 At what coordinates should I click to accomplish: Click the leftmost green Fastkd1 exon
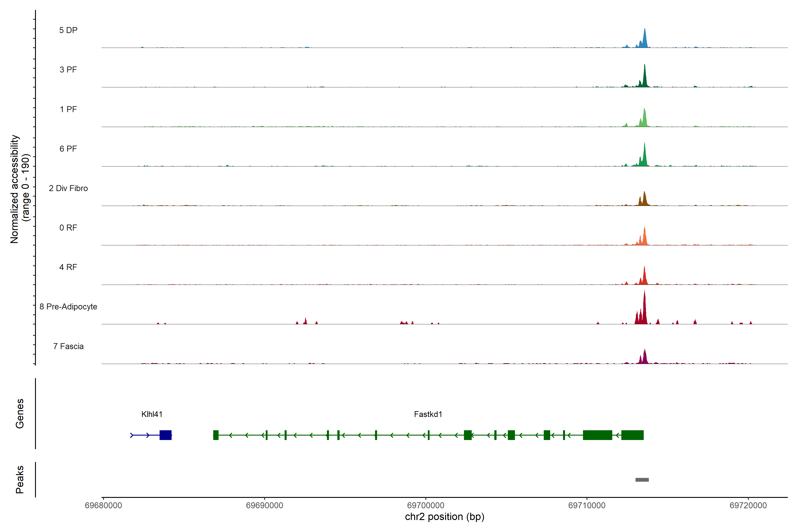[x=216, y=435]
